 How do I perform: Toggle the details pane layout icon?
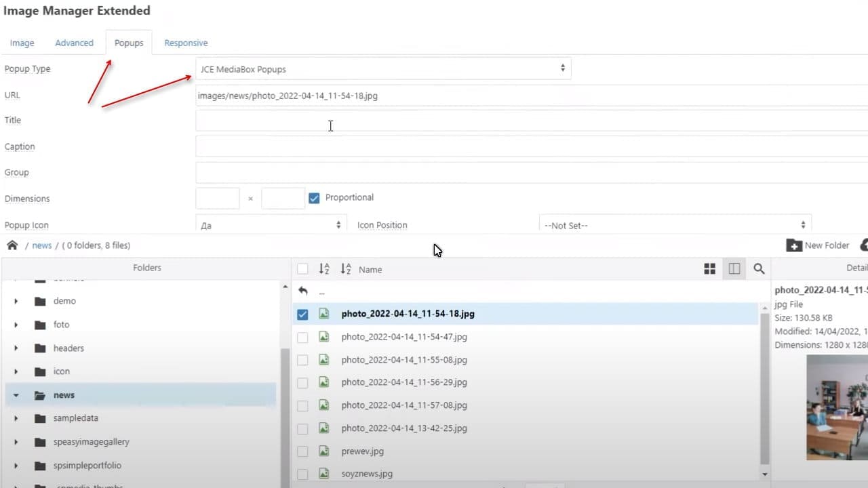734,269
